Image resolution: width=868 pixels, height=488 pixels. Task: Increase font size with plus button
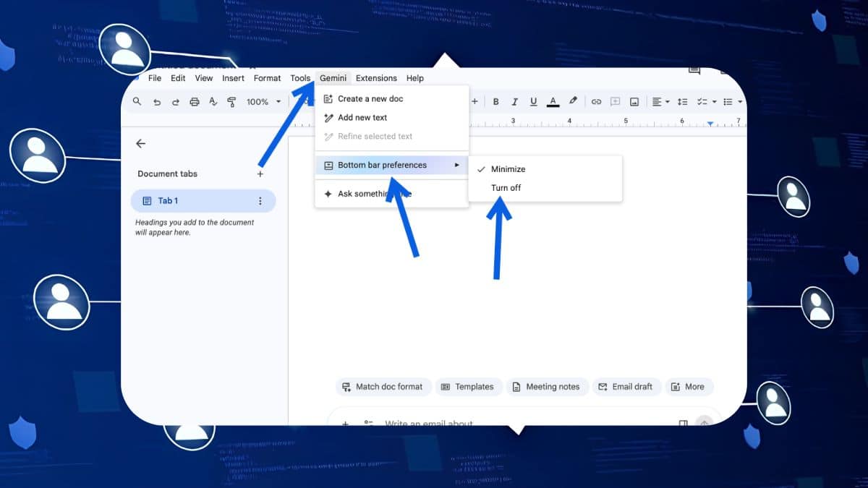click(475, 102)
